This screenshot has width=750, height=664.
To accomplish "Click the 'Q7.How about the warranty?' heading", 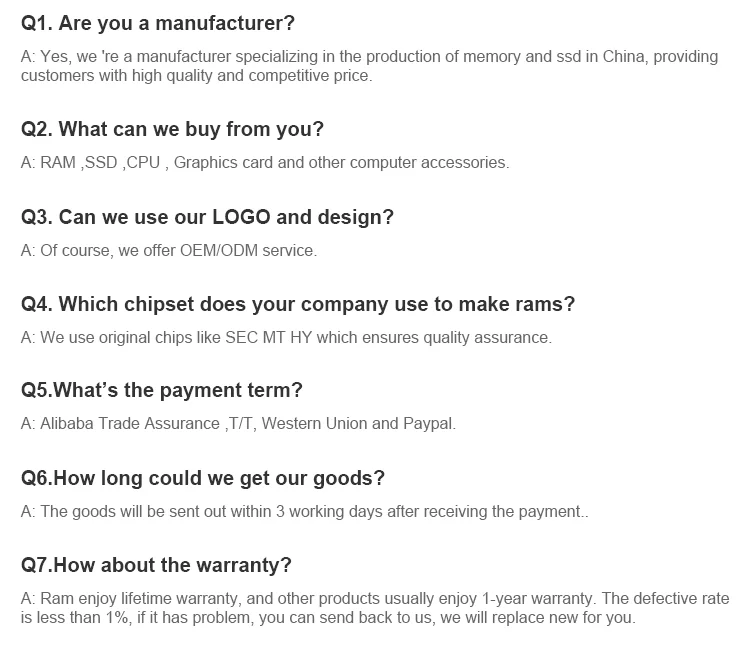I will click(156, 565).
